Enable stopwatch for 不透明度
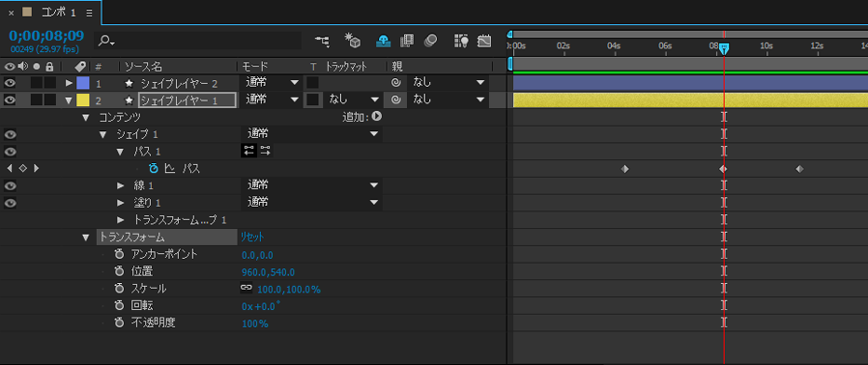 pyautogui.click(x=119, y=323)
